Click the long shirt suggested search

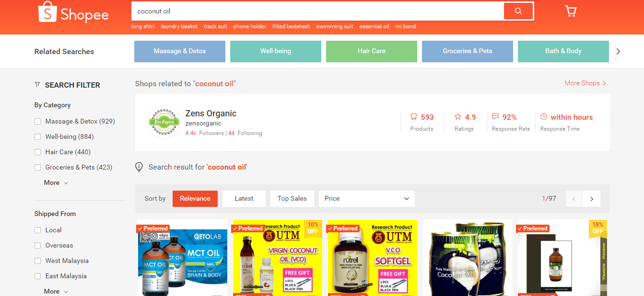(143, 26)
